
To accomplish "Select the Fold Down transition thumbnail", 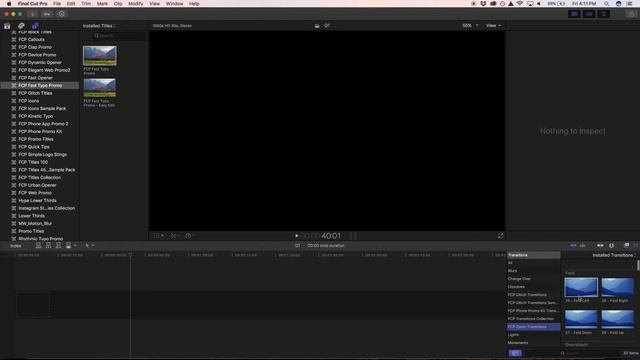I will point(581,319).
